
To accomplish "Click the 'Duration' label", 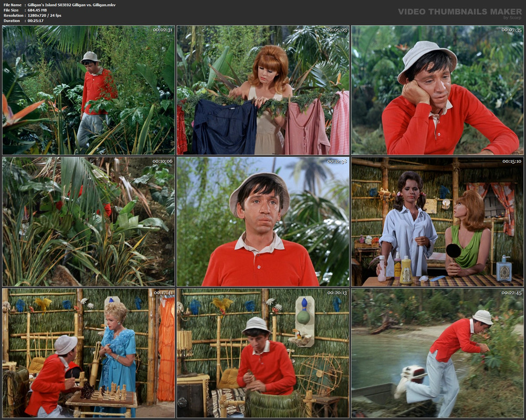I will pos(12,21).
